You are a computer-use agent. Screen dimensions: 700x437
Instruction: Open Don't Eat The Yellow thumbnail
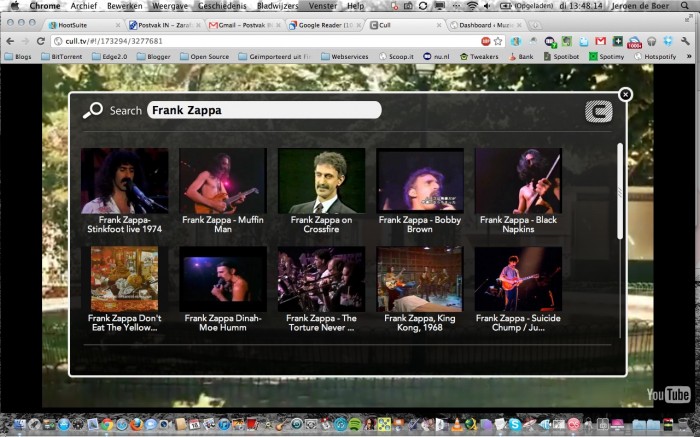point(125,279)
